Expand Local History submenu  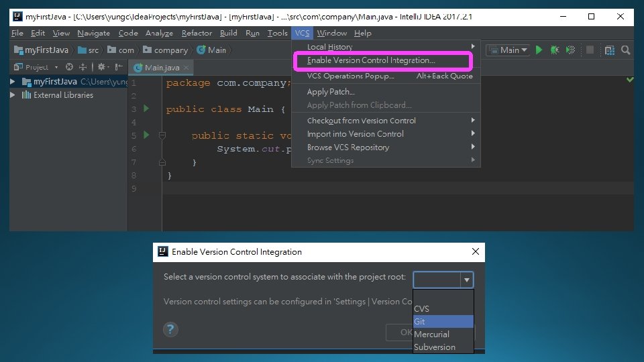coord(386,47)
